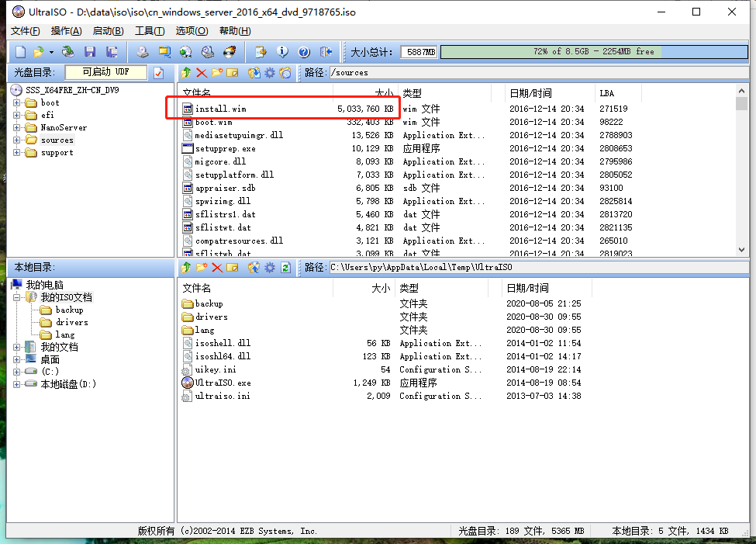Sort ISO files by the LBA column header

(618, 93)
